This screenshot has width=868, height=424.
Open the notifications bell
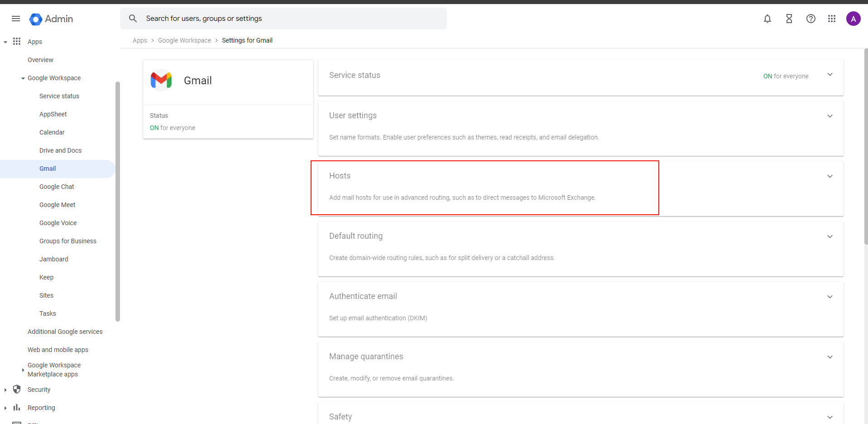[767, 19]
